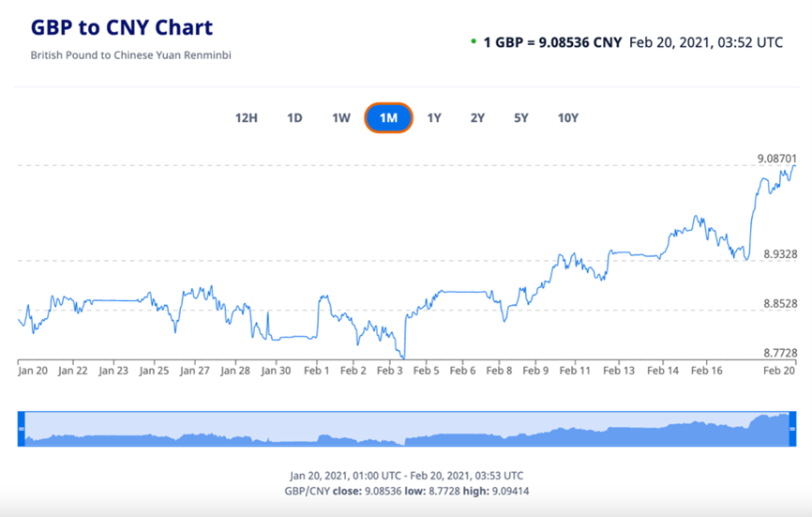Screen dimensions: 812x517
Task: Click the GBP to CNY Chart title
Action: pyautogui.click(x=122, y=27)
